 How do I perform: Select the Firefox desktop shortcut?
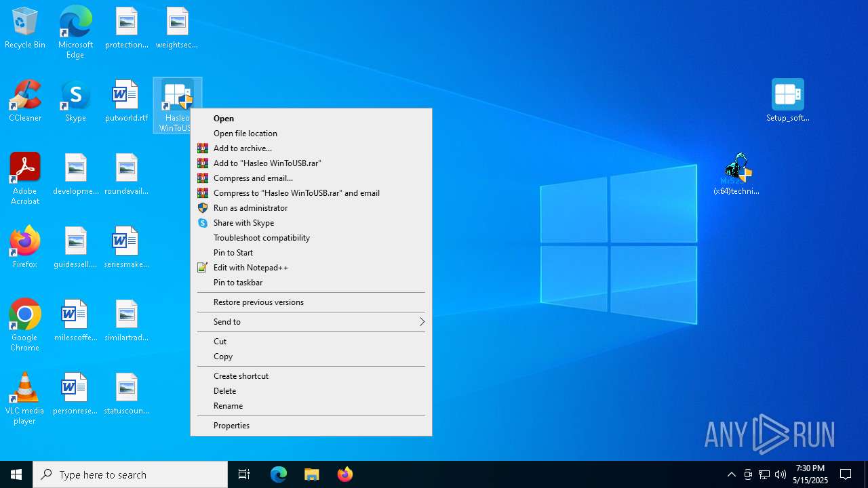(25, 248)
